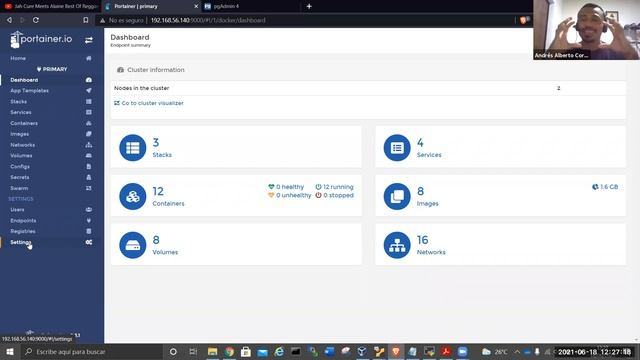
Task: Open Containers in the sidebar
Action: 24,123
